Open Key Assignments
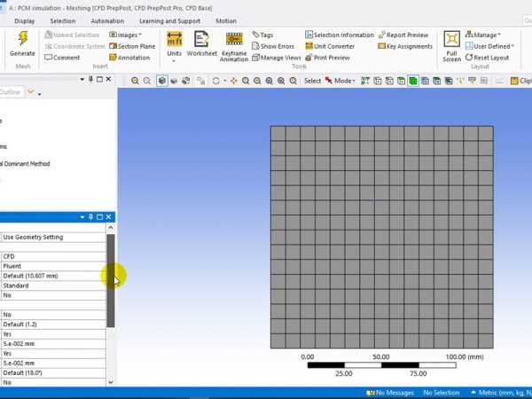This screenshot has height=399, width=532. click(x=405, y=46)
